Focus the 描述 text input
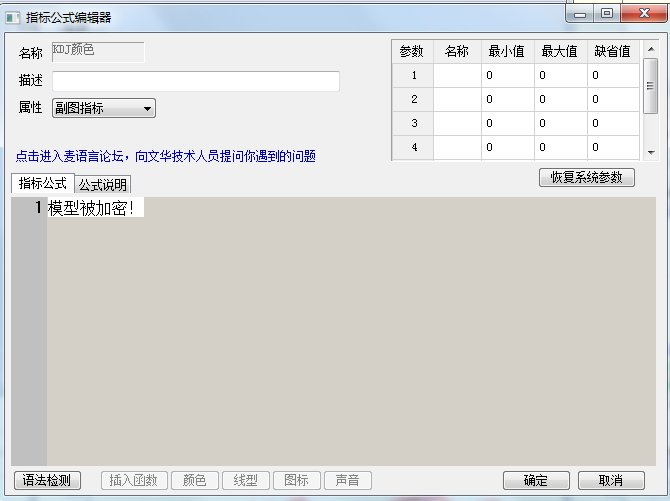Screen dimensions: 670x501 click(x=196, y=81)
